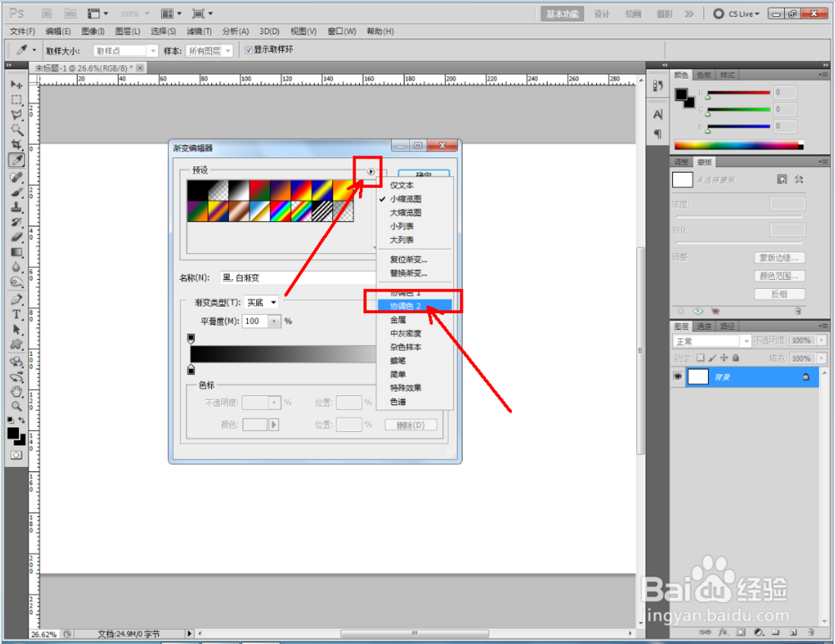Open the layer 填充 arrow
The image size is (835, 644).
822,358
